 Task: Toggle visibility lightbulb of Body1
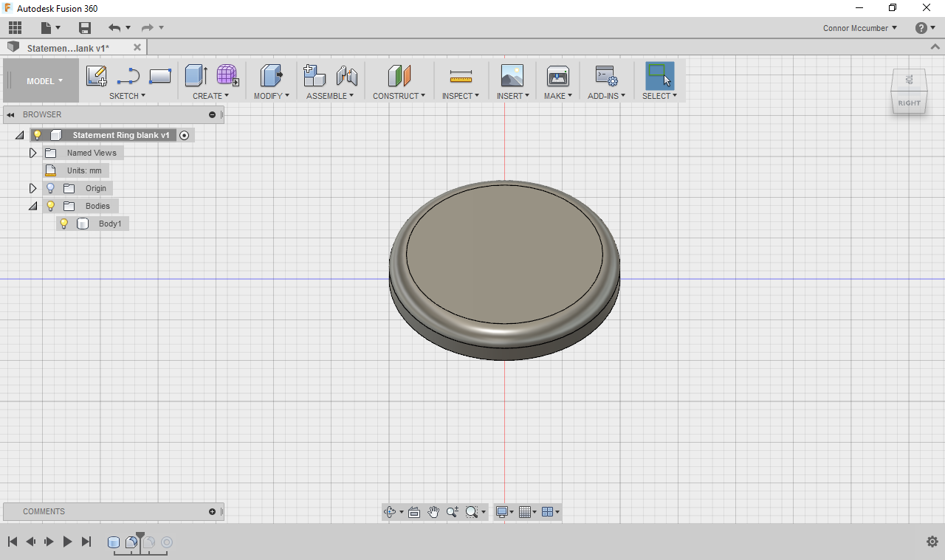coord(64,224)
